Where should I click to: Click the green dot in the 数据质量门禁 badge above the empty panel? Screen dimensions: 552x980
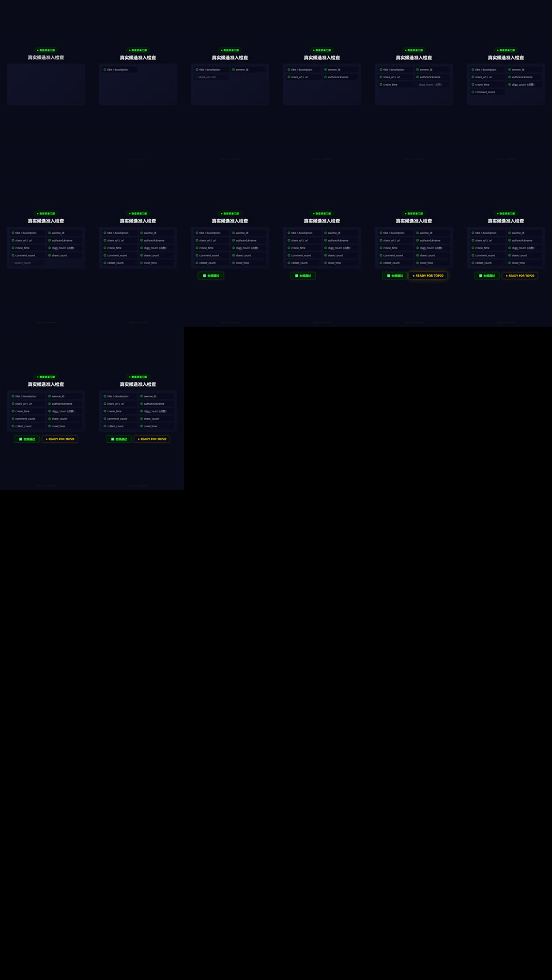tap(38, 50)
